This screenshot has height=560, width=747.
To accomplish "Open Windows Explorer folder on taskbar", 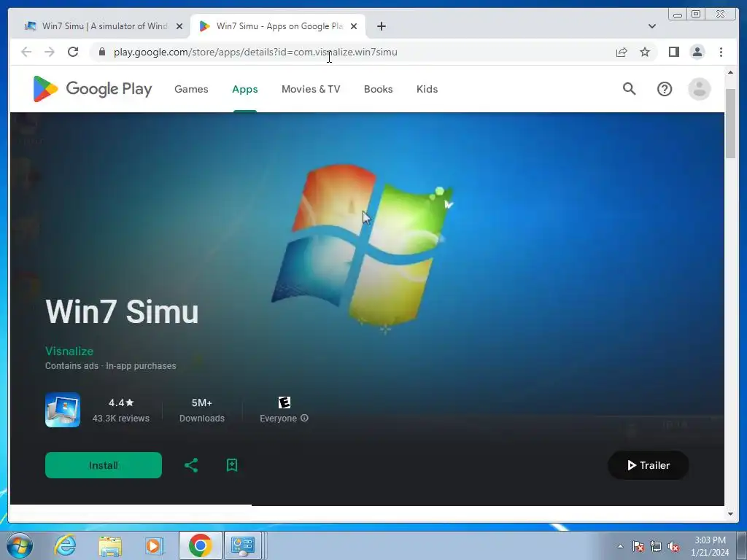I will [110, 546].
